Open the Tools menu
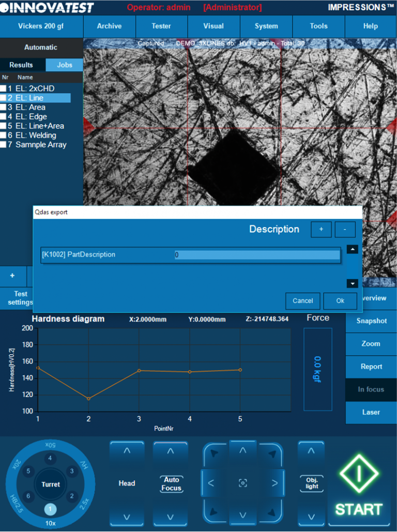 318,26
